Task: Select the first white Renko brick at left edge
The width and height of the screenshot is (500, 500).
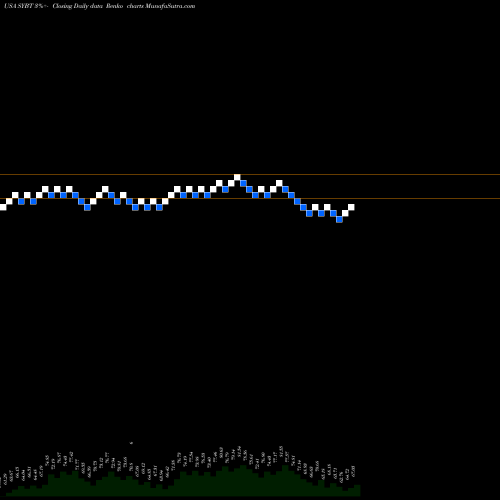Action: (3, 207)
